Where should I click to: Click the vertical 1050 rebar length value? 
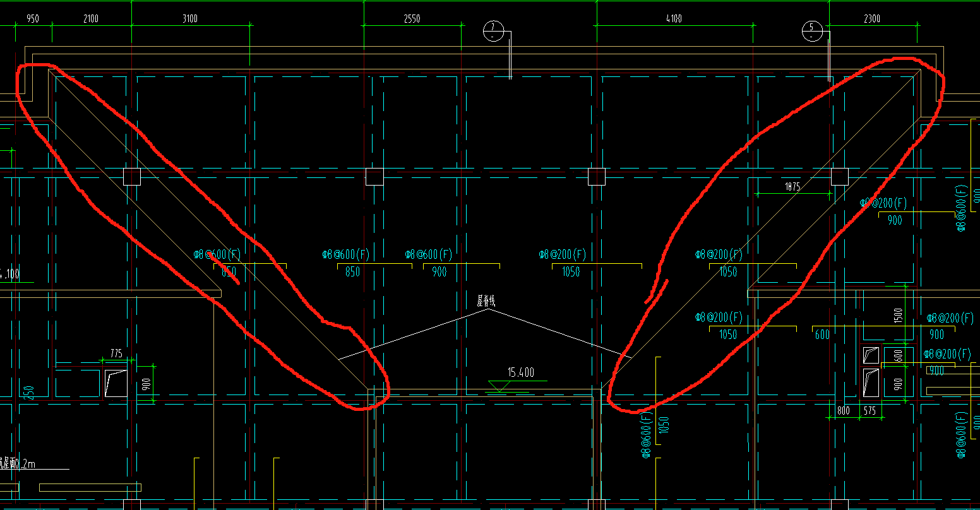(x=663, y=425)
